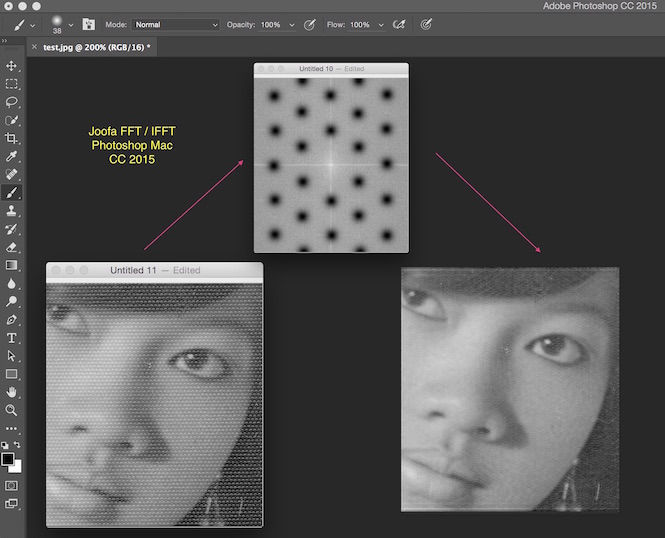
Task: Open the Opacity slider dropdown arrow
Action: click(292, 25)
